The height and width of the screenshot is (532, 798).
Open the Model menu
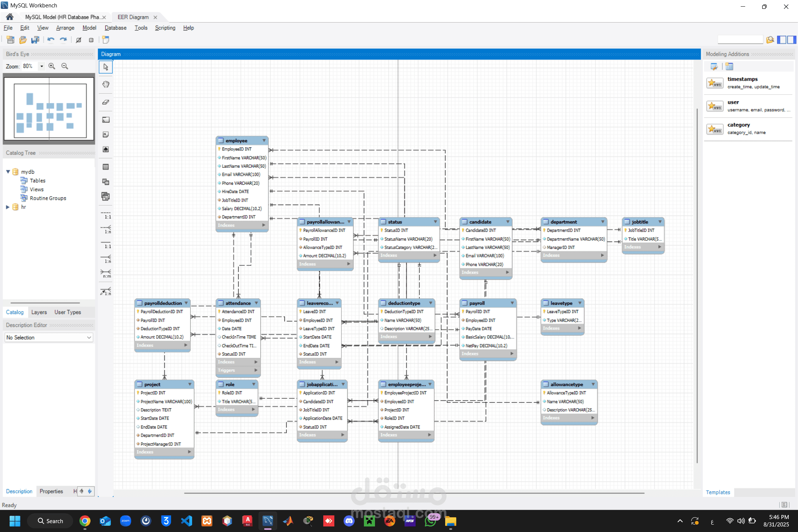coord(89,28)
